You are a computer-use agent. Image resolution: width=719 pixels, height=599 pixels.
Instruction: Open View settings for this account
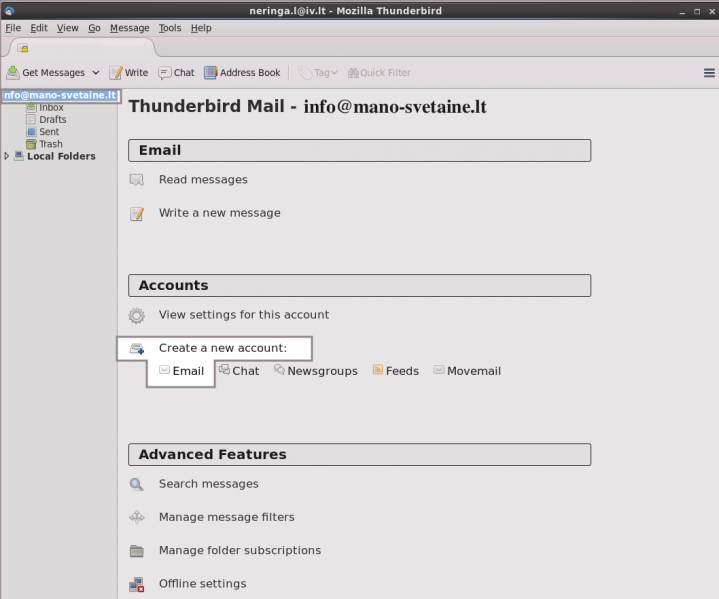coord(244,315)
